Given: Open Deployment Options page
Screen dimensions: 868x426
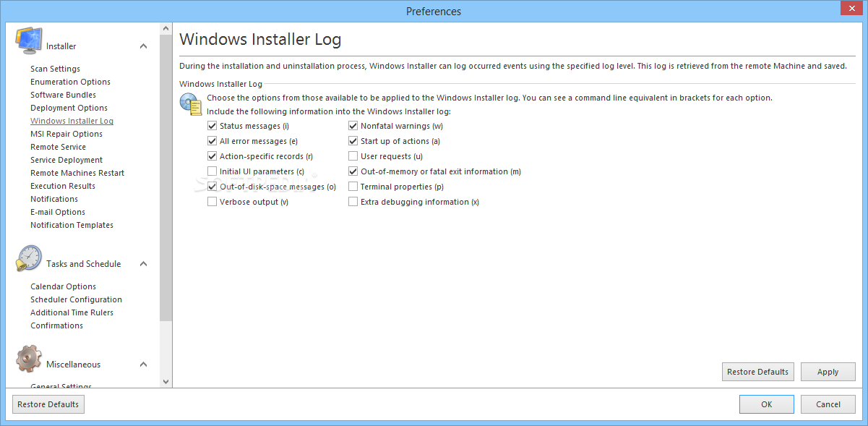Looking at the screenshot, I should click(69, 108).
